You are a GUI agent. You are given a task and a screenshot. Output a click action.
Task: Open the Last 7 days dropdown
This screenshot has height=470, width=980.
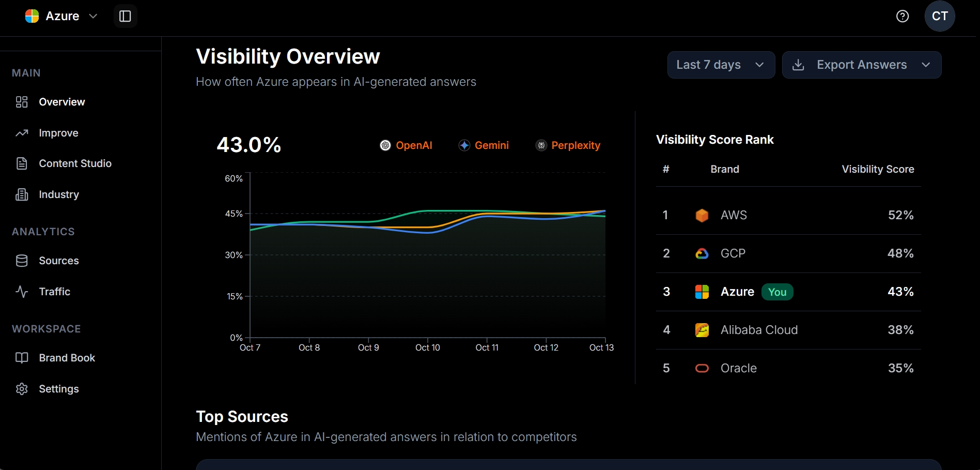click(x=721, y=65)
